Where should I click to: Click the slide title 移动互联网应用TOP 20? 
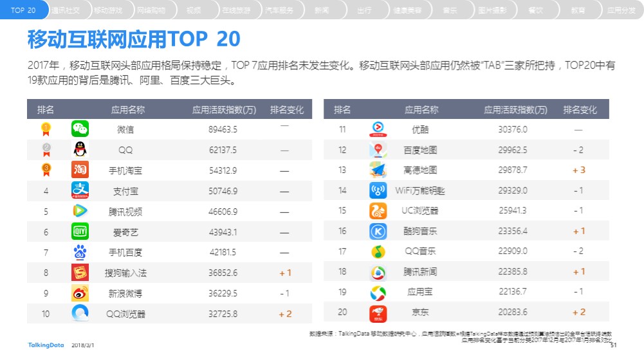point(134,39)
